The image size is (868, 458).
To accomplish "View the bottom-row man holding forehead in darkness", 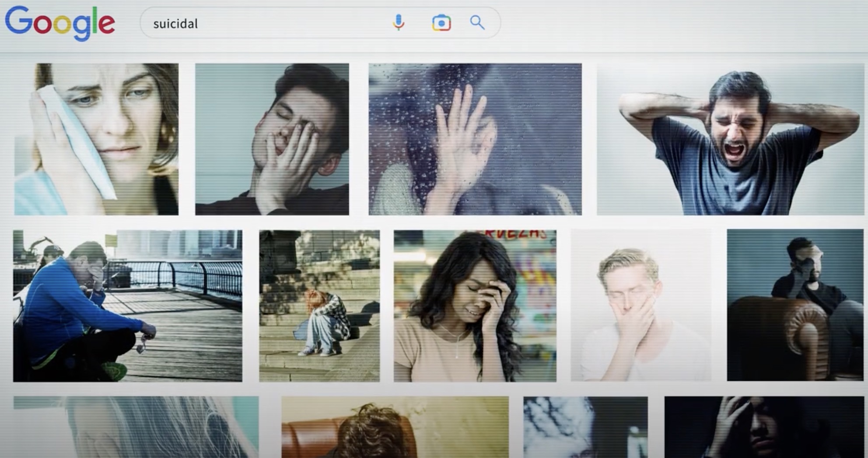I will tap(764, 427).
